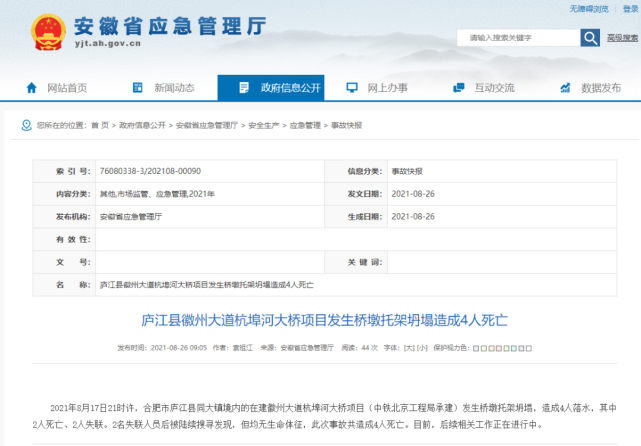641x446 pixels.
Task: Select the 事故快报 breadcrumb link
Action: tap(346, 126)
